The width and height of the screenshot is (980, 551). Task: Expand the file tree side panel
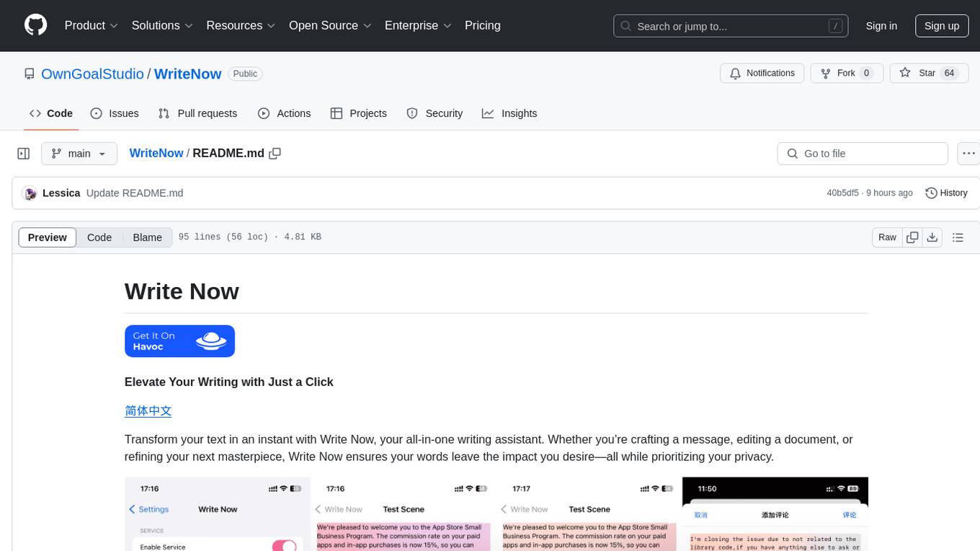click(x=24, y=154)
